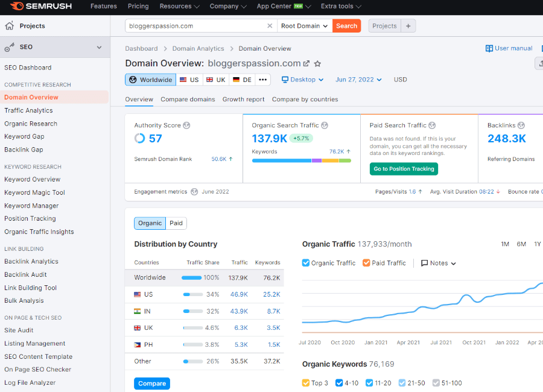Open the Root Domain dropdown
The image size is (543, 392).
click(305, 26)
